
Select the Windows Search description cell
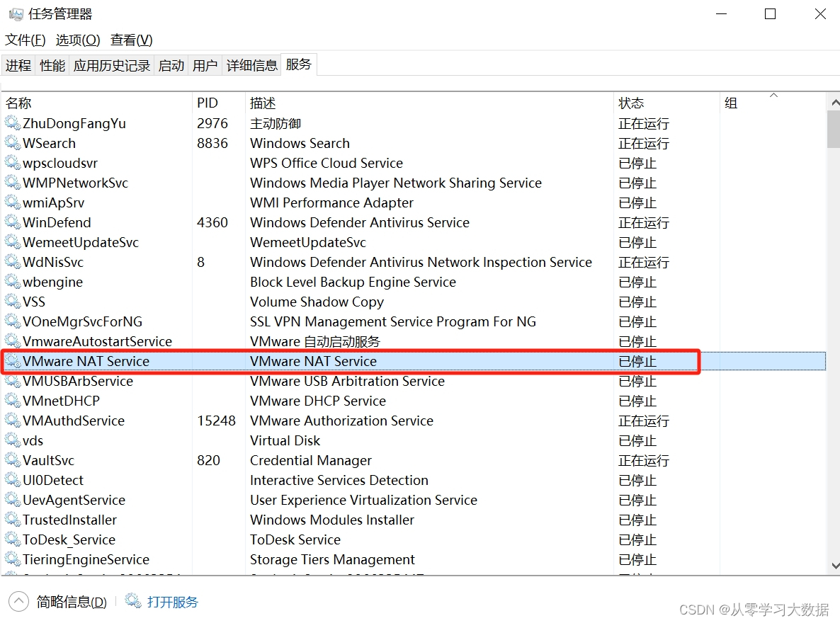click(x=300, y=143)
